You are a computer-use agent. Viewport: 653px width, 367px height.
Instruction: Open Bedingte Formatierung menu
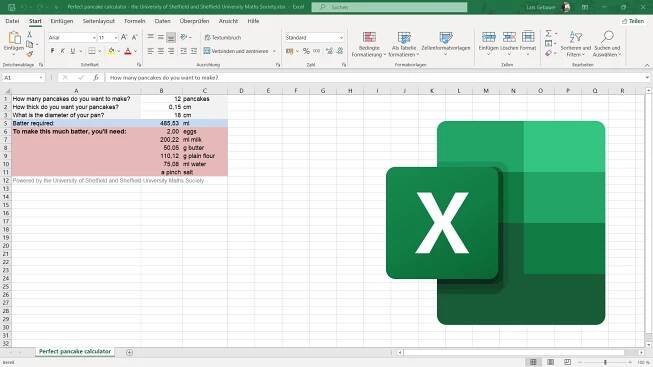click(x=369, y=44)
